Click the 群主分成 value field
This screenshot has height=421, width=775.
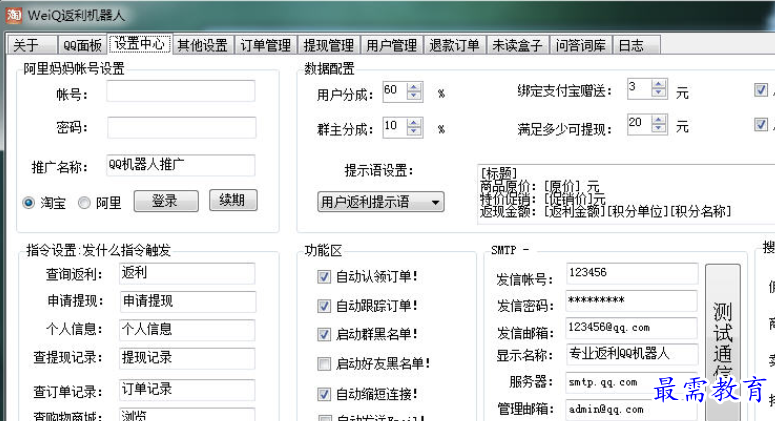[395, 127]
